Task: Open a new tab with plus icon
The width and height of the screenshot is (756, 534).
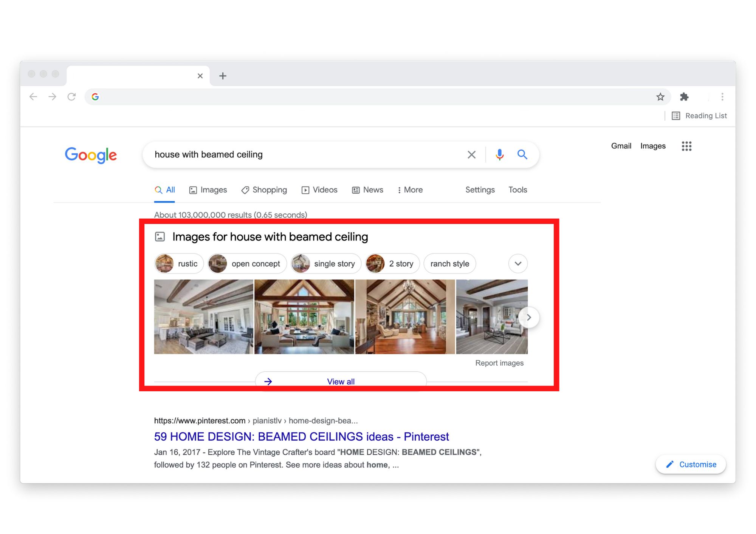Action: [223, 76]
